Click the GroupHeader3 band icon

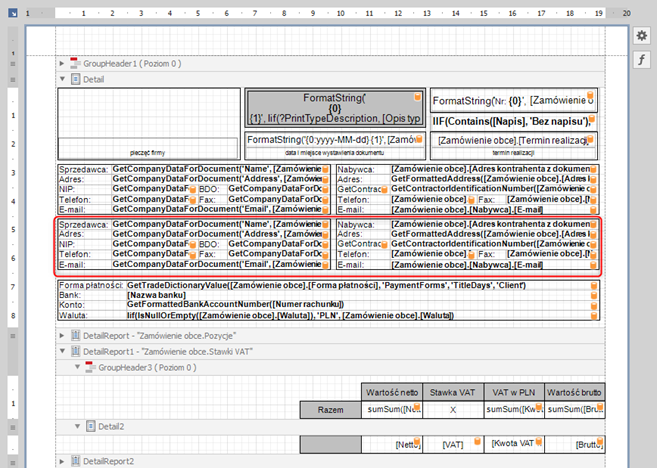coord(88,368)
